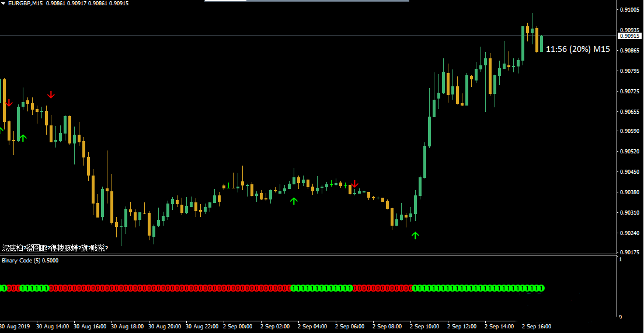Click the 2 Sep 10:00 time axis label

424,327
